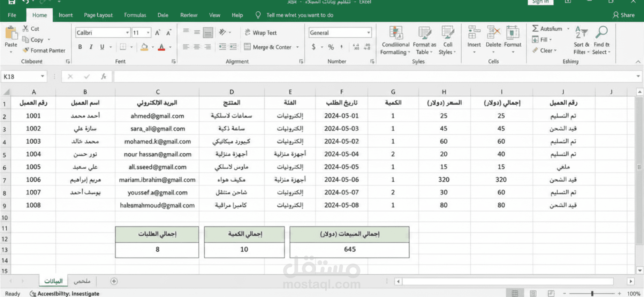Click the dollar Accounting format icon
The width and height of the screenshot is (644, 297).
(x=313, y=47)
